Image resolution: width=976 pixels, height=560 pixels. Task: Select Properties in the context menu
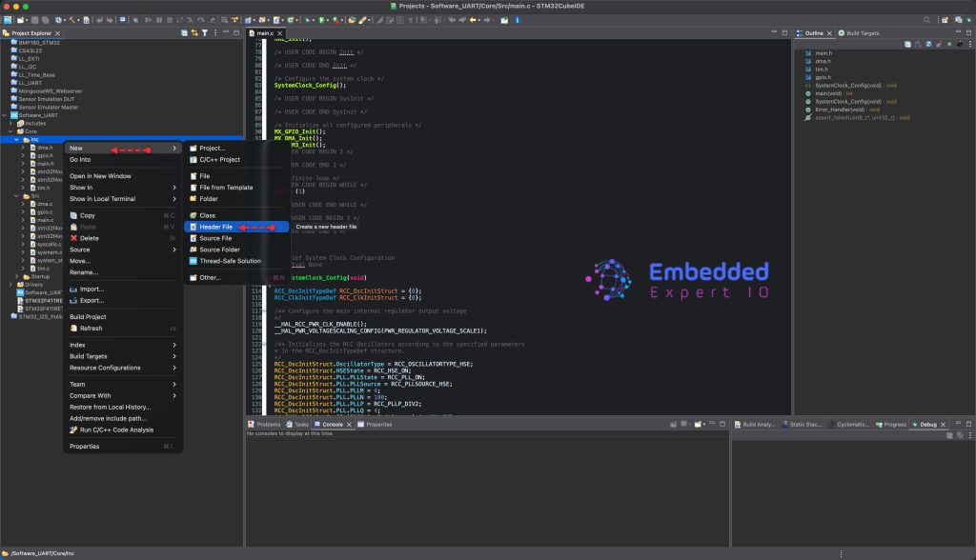(123, 446)
